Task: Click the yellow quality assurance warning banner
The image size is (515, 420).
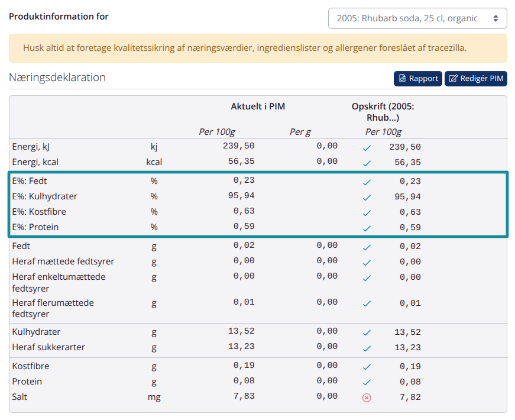Action: [x=257, y=48]
